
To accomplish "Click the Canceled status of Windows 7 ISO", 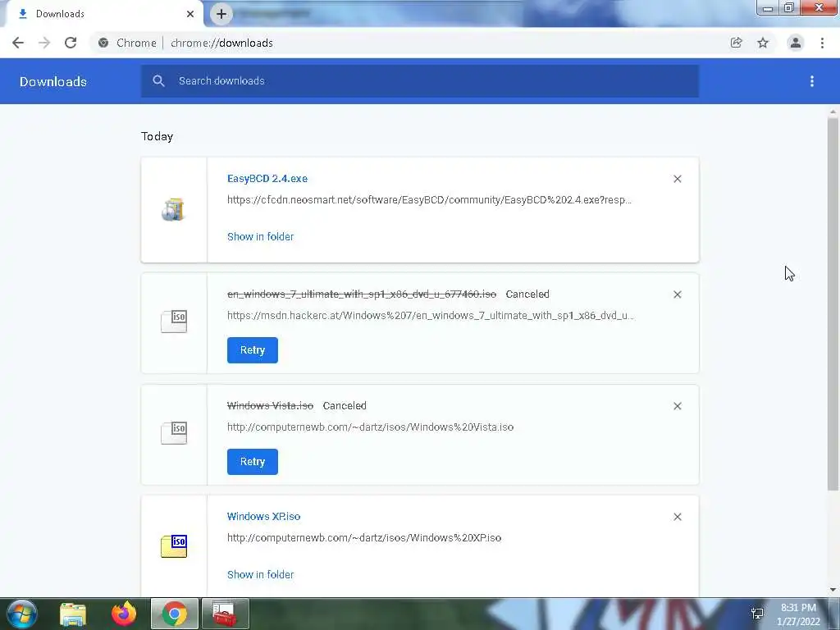I will (x=527, y=294).
